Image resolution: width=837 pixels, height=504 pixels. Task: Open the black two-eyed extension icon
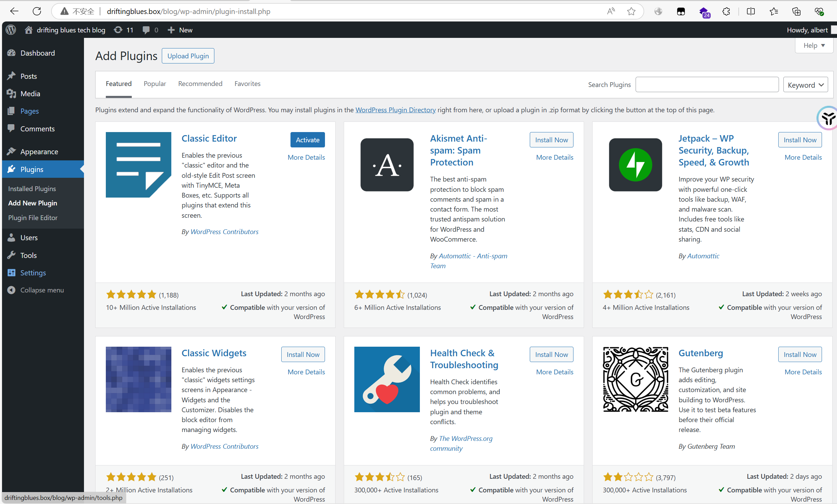coord(681,11)
